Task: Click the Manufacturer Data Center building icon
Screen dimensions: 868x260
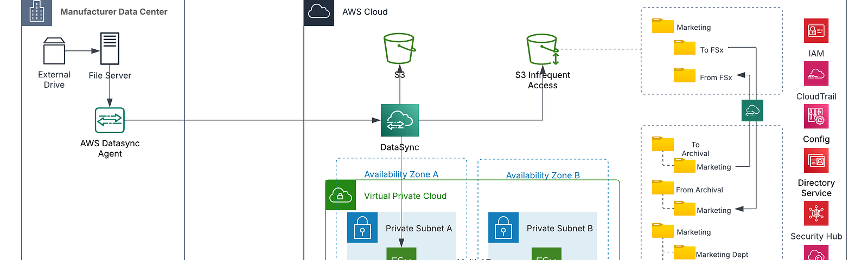Action: [36, 12]
